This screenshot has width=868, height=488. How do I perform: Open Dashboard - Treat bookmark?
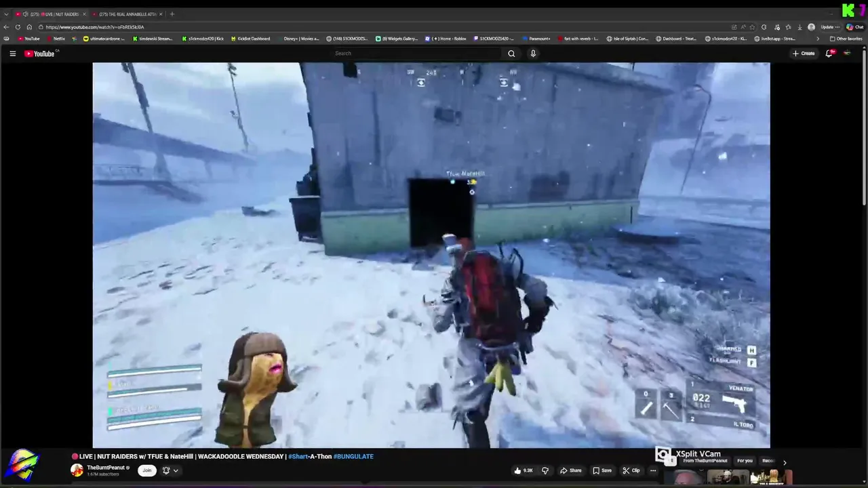(x=676, y=39)
